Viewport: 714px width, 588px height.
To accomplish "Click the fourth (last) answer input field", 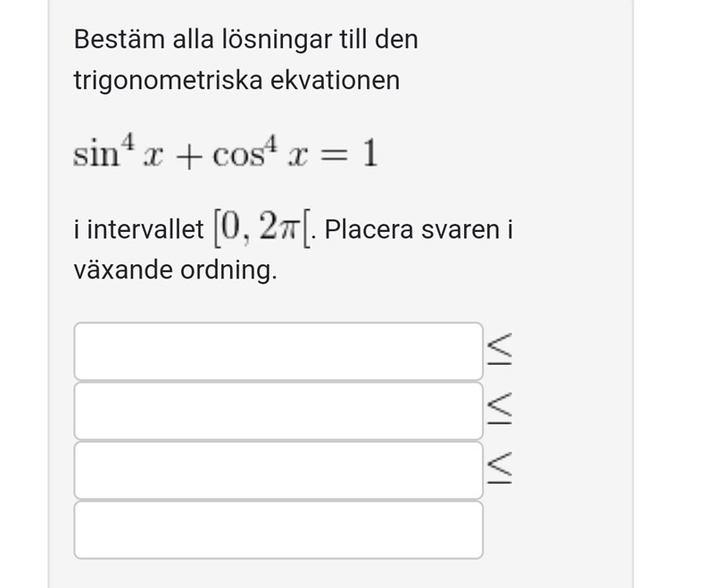I will (x=278, y=530).
